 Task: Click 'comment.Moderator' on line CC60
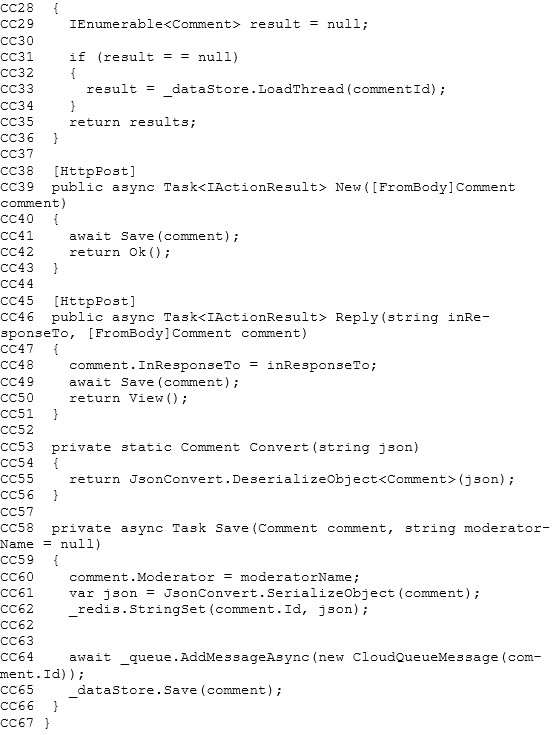click(142, 577)
